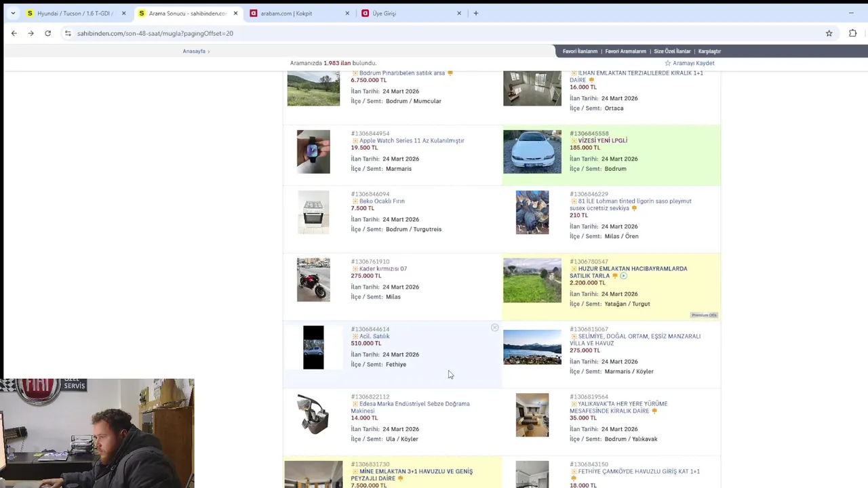This screenshot has height=488, width=868.
Task: Open Edesa Marka Endüstriyel Sebze Doğrama listing
Action: tap(410, 407)
